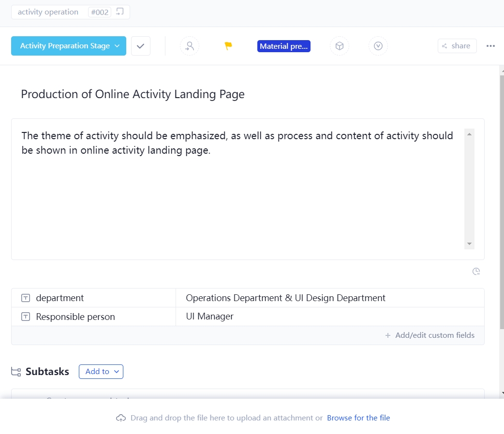Click the move task icon beside #002
The width and height of the screenshot is (504, 434).
[120, 12]
